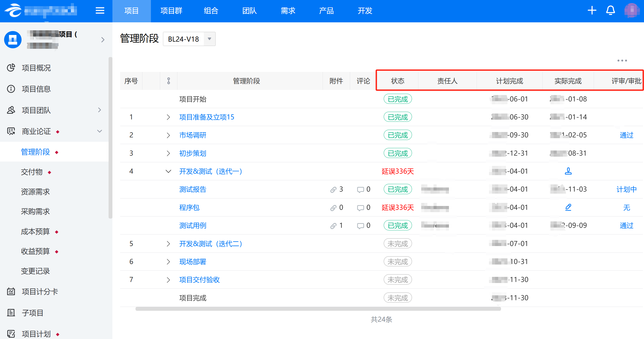This screenshot has width=644, height=339.
Task: Expand the 市场调研 row
Action: [168, 135]
